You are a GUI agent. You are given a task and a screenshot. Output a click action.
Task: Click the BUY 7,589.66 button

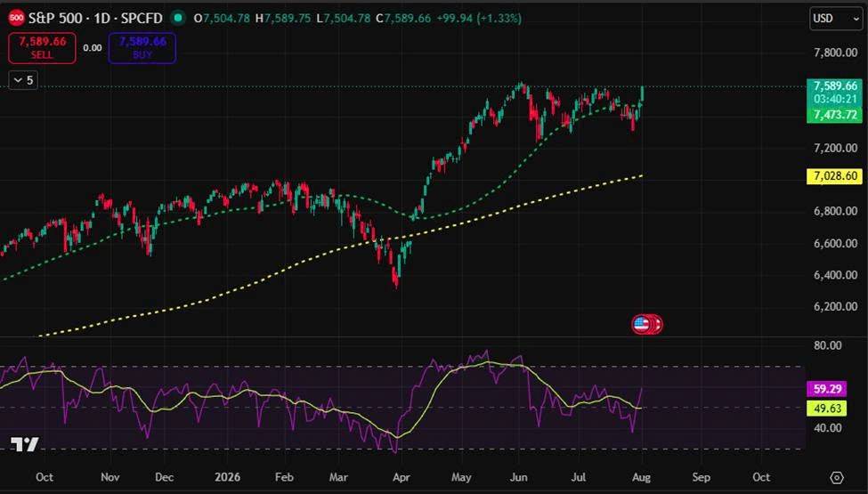click(142, 48)
